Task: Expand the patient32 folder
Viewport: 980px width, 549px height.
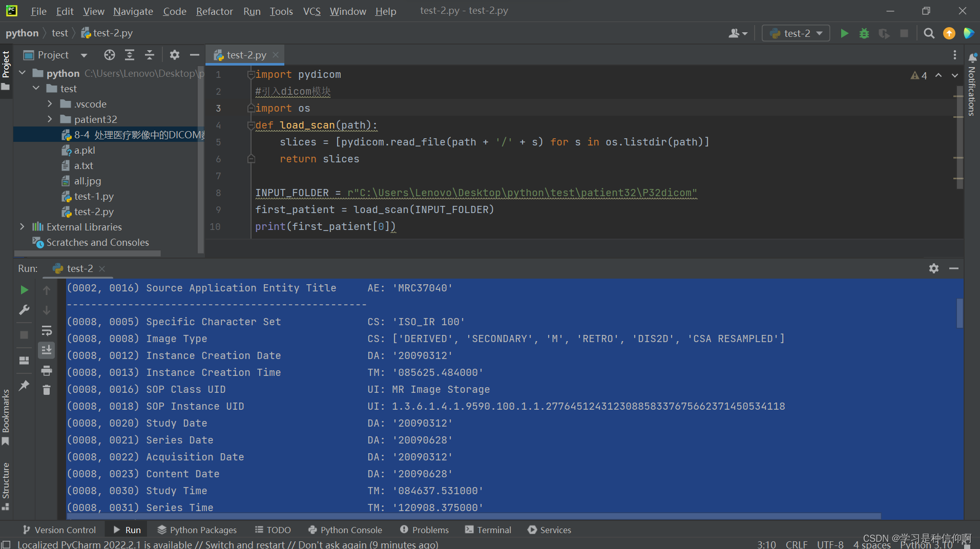Action: 50,119
